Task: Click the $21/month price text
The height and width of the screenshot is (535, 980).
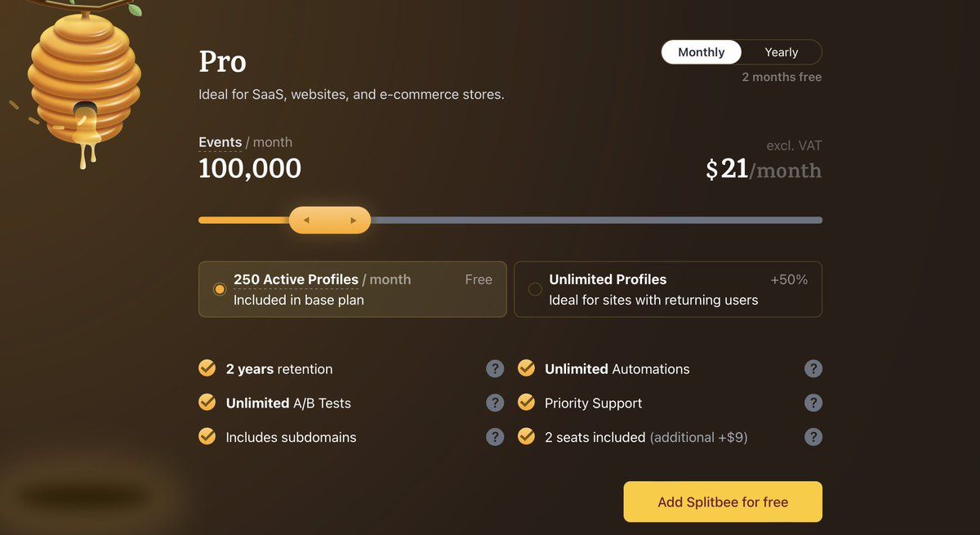Action: pyautogui.click(x=764, y=169)
